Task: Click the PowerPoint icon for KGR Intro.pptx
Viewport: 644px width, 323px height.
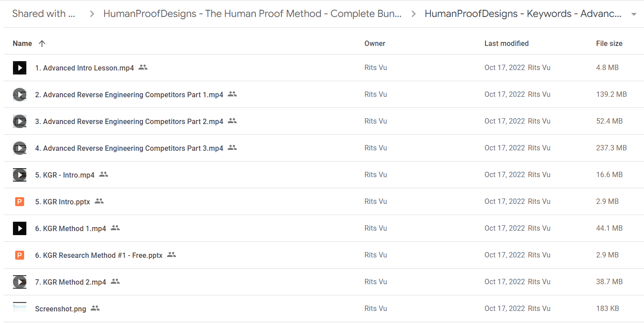Action: tap(20, 202)
